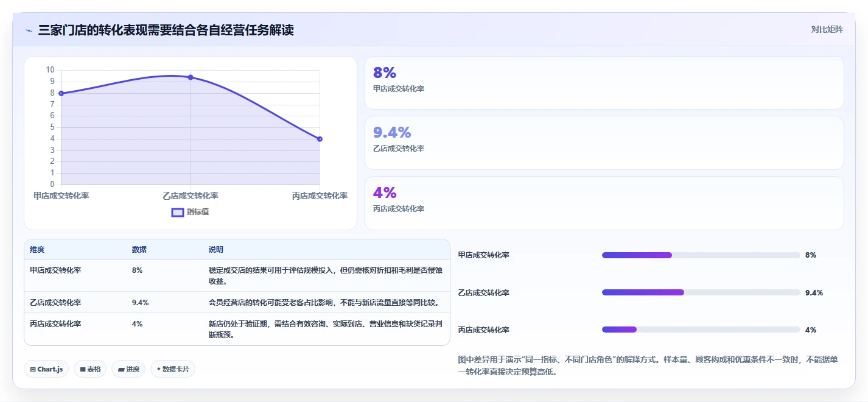
Task: Click the 9.4% value beside 乙店 progress bar
Action: [814, 292]
